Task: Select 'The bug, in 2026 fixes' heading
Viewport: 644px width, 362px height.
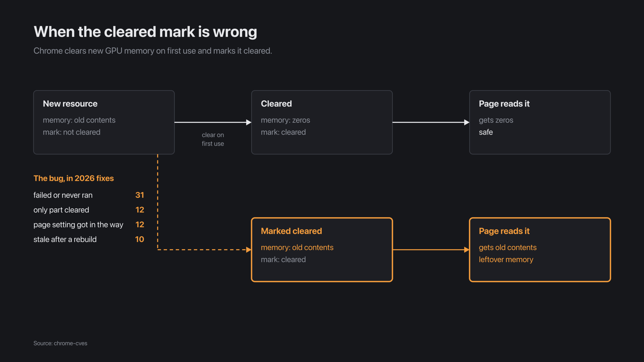Action: click(74, 178)
